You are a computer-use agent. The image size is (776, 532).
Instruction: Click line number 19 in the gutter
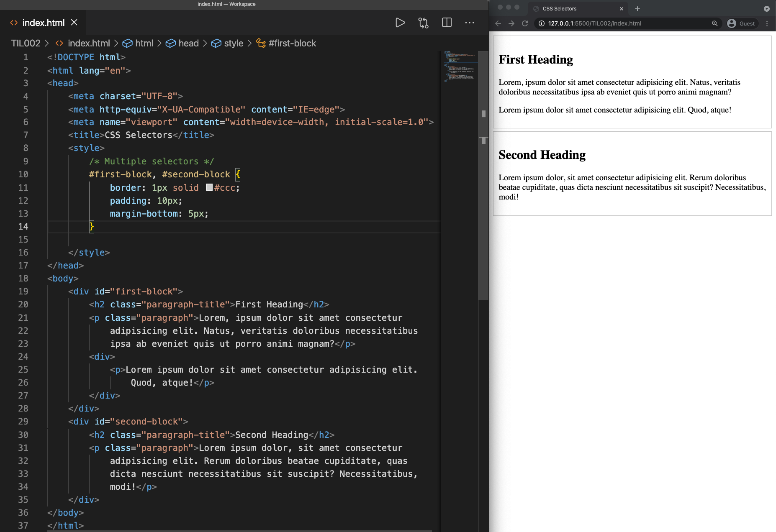pyautogui.click(x=23, y=292)
